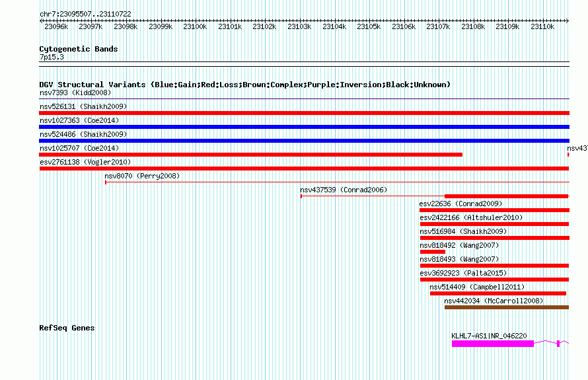This screenshot has height=380, width=588.
Task: Select the esv2422166 red loss bar
Action: tap(495, 224)
